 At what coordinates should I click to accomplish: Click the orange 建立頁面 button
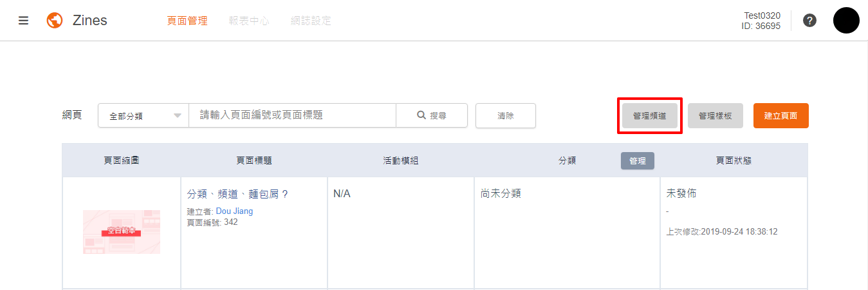[x=780, y=116]
